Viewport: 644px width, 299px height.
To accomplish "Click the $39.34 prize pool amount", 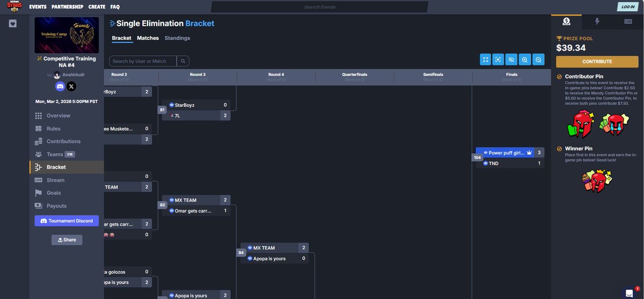I will [x=571, y=48].
